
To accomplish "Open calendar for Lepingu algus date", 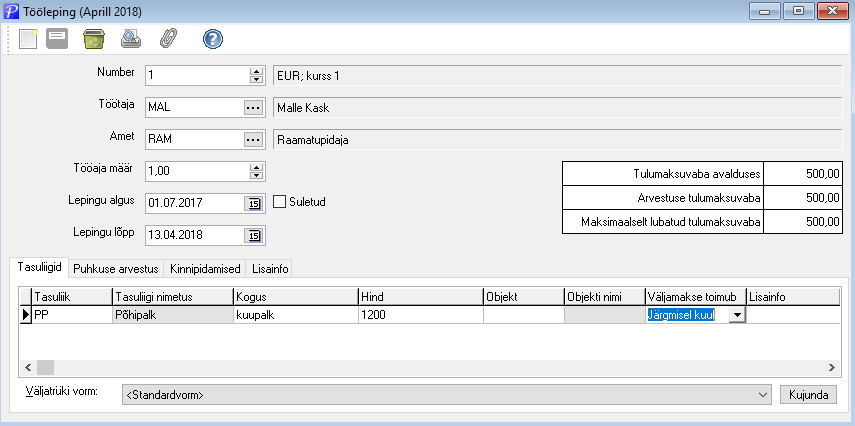I will click(254, 203).
